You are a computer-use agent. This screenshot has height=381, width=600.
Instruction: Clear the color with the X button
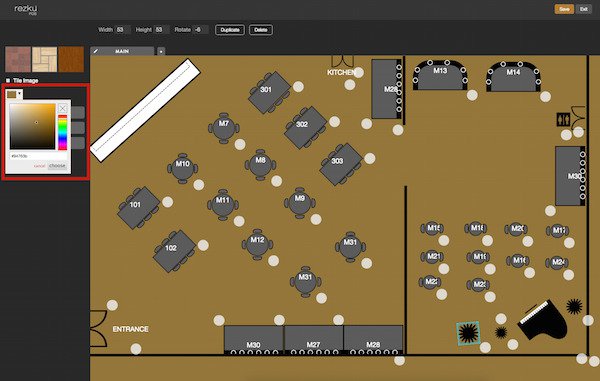coord(63,108)
